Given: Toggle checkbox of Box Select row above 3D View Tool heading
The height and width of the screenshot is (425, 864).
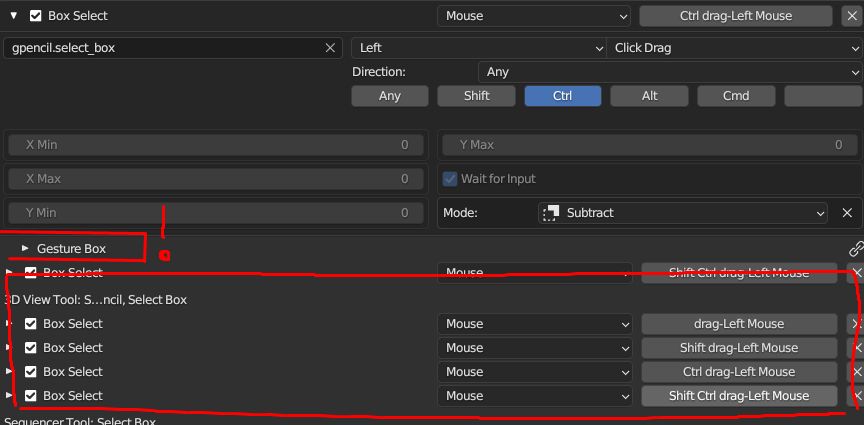Looking at the screenshot, I should pos(31,272).
